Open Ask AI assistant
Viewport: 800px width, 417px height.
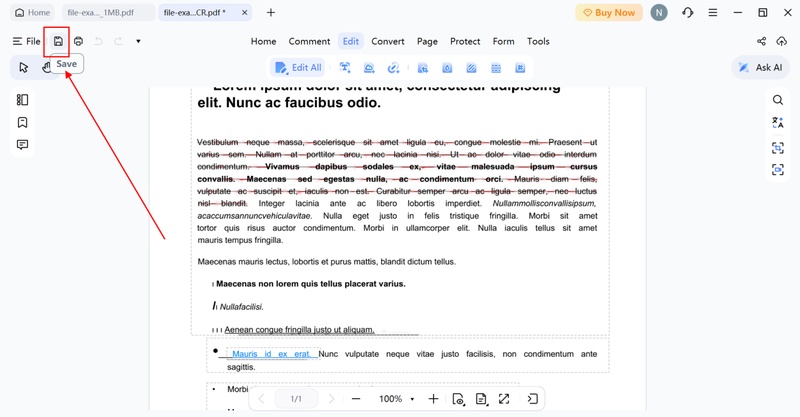point(760,67)
